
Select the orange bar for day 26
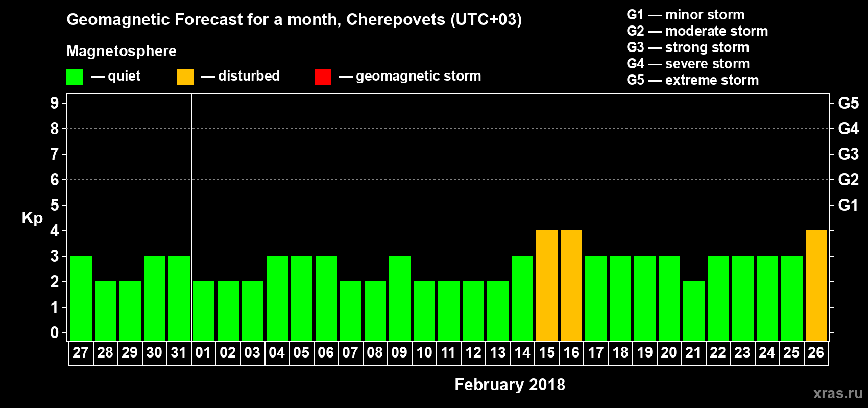coord(816,285)
